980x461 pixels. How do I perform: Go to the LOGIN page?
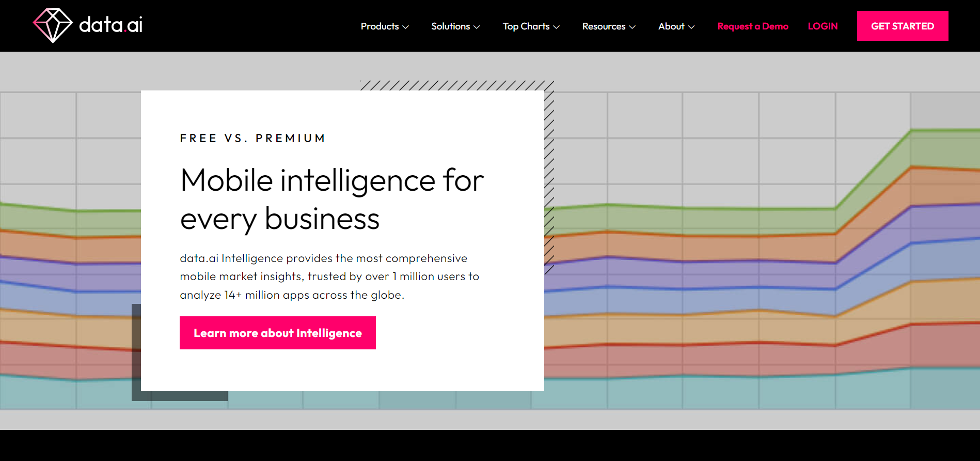click(823, 26)
